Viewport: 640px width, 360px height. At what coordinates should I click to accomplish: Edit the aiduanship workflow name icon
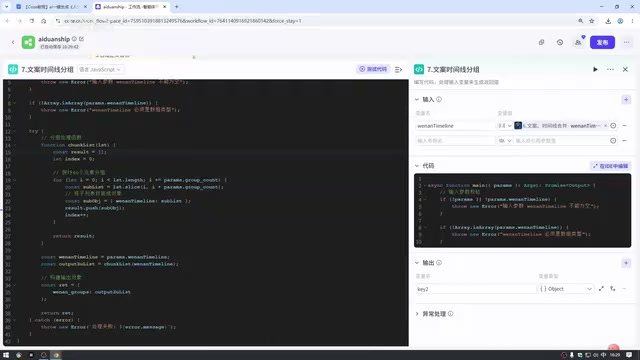82,39
